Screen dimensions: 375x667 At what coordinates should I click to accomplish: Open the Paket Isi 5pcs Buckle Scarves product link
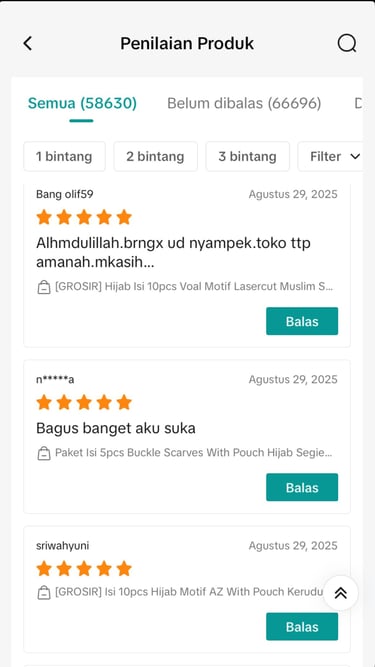pos(193,453)
